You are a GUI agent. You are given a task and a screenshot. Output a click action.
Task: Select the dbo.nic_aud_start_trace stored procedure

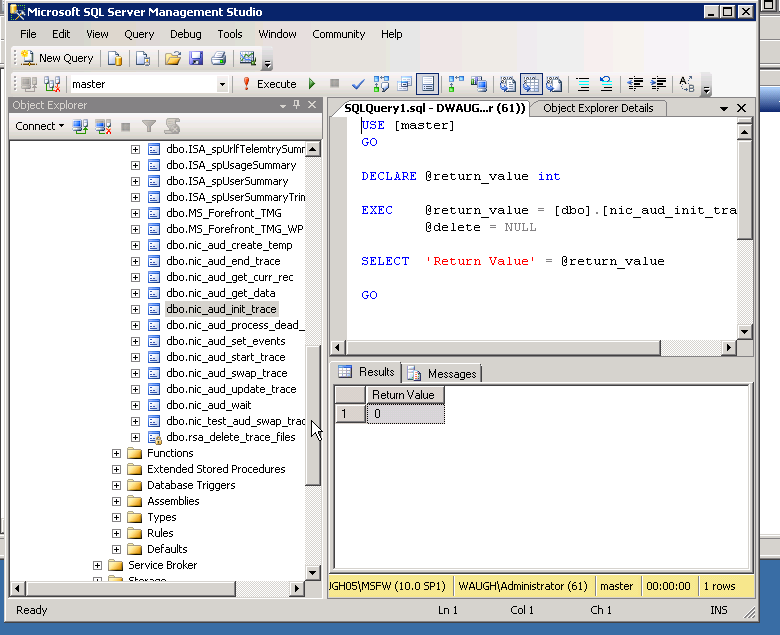pos(226,357)
